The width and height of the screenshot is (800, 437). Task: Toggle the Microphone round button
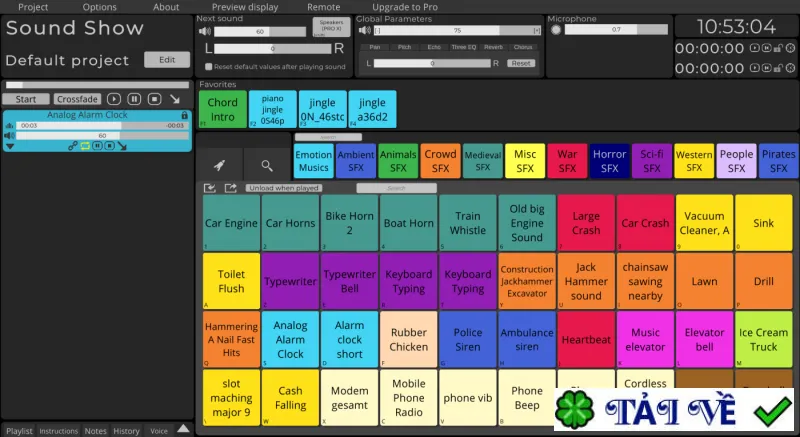(x=556, y=30)
